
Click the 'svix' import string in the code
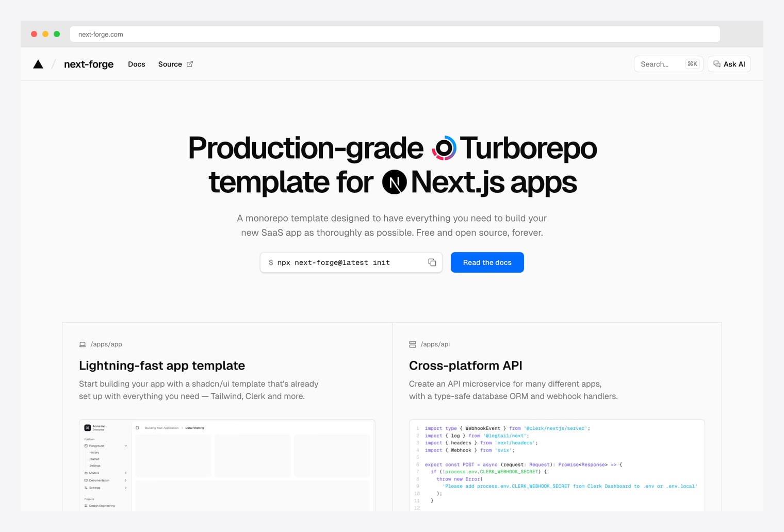coord(503,450)
